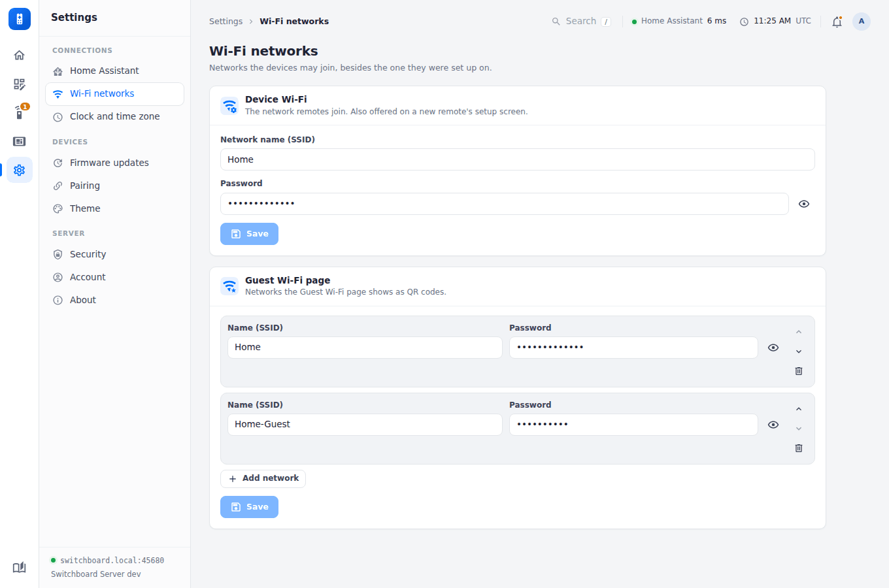Viewport: 889px width, 588px height.
Task: Edit the Home-Guest SSID name field
Action: point(365,425)
